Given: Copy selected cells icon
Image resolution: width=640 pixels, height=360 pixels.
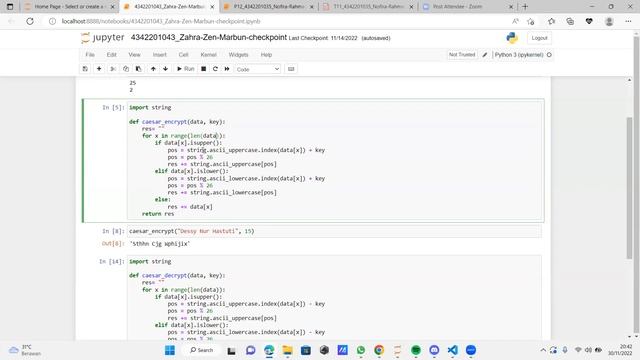Looking at the screenshot, I should 126,69.
